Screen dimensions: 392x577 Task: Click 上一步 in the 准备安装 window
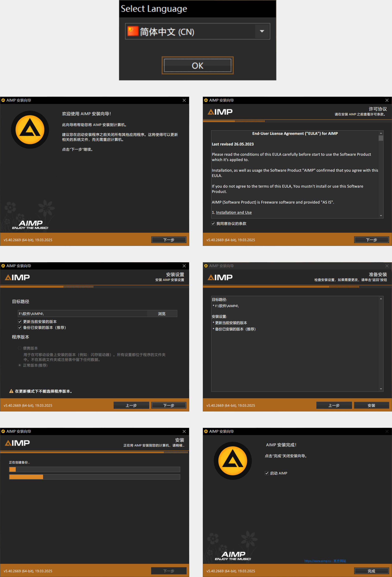tap(334, 405)
